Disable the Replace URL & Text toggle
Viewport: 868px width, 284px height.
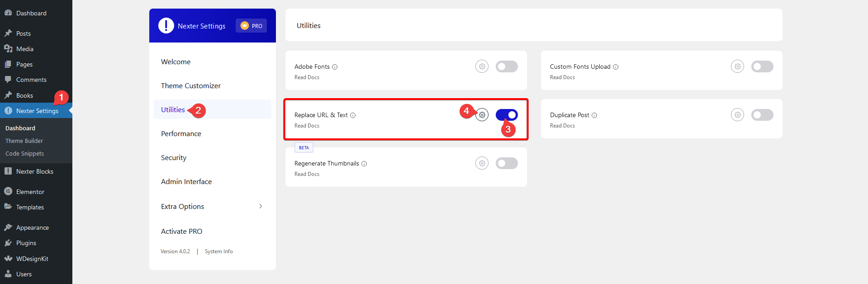click(506, 114)
